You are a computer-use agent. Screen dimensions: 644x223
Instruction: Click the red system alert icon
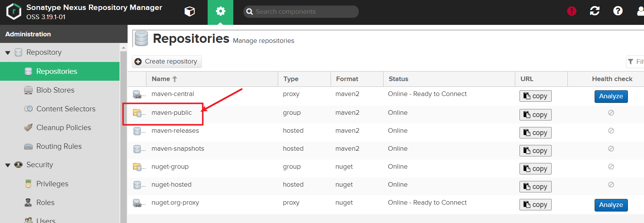(572, 11)
